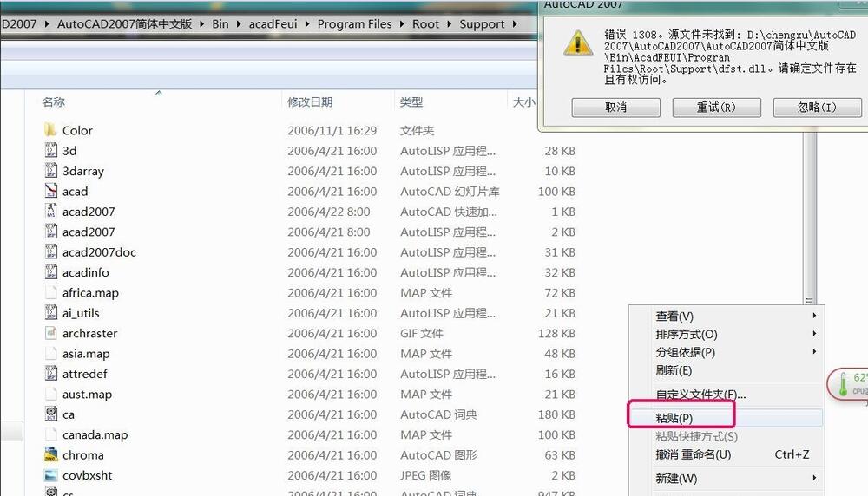Click the africa.map file icon
Viewport: 868px width, 496px height.
51,292
